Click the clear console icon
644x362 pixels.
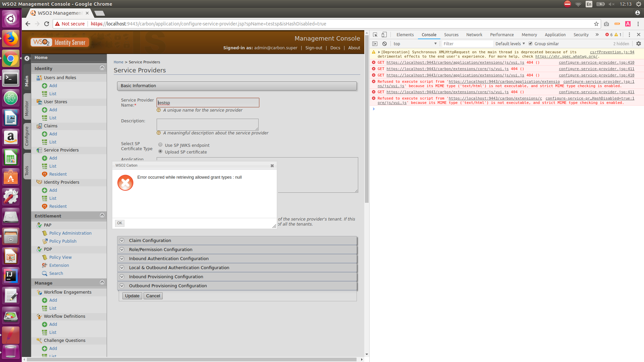(384, 44)
